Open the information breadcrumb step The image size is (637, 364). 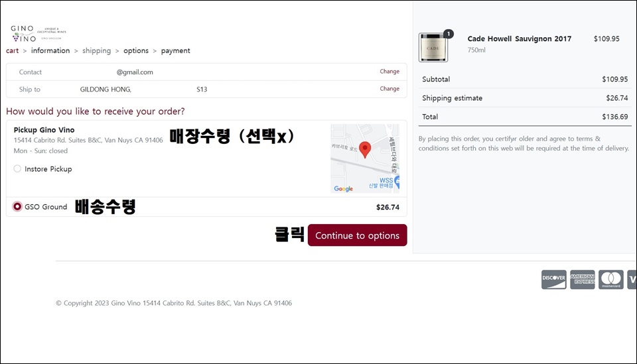tap(50, 51)
